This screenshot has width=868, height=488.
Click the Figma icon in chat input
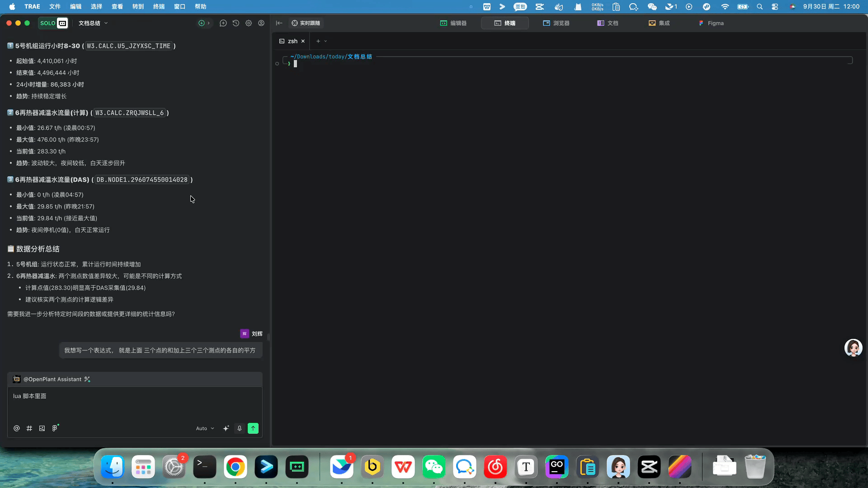point(55,428)
